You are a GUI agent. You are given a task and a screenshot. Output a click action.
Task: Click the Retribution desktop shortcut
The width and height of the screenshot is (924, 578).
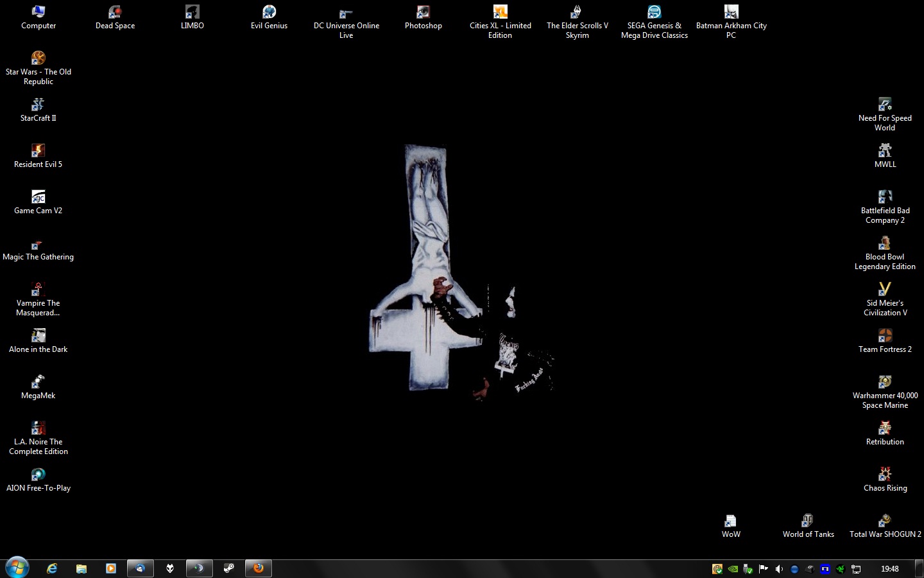885,433
